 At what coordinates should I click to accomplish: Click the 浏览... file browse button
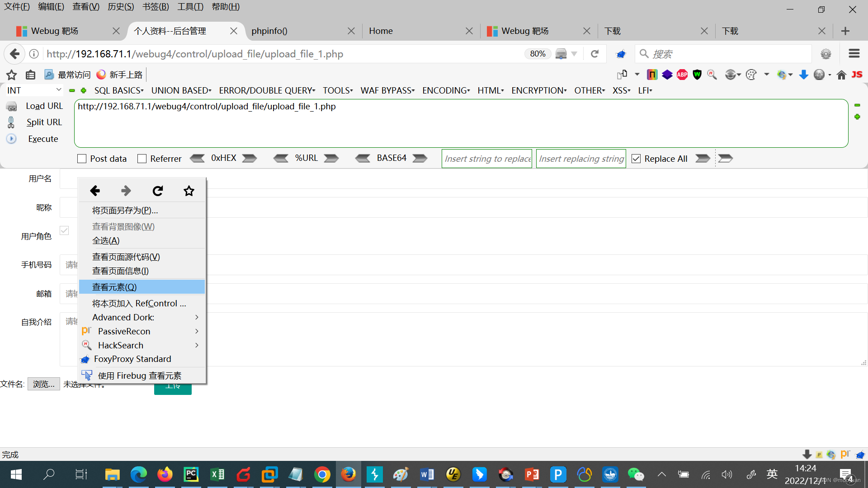tap(43, 384)
